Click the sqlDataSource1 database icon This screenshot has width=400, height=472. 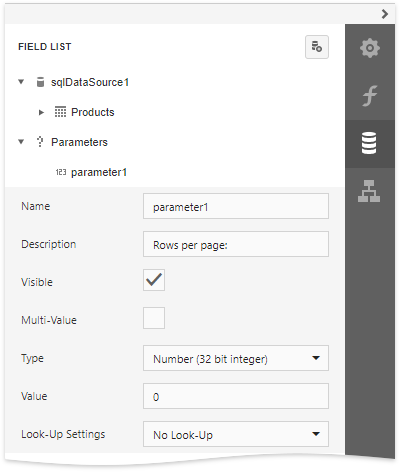point(40,82)
